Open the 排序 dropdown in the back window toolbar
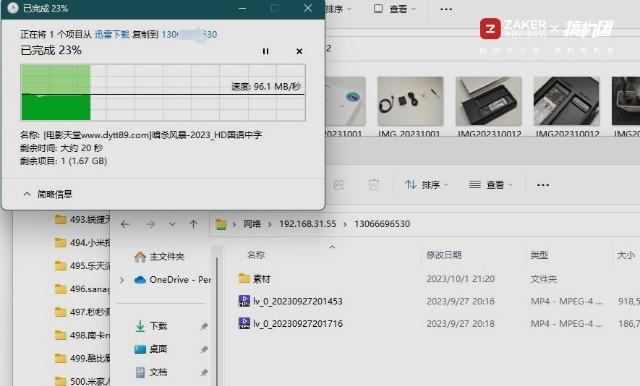Image resolution: width=640 pixels, height=386 pixels. tap(339, 9)
